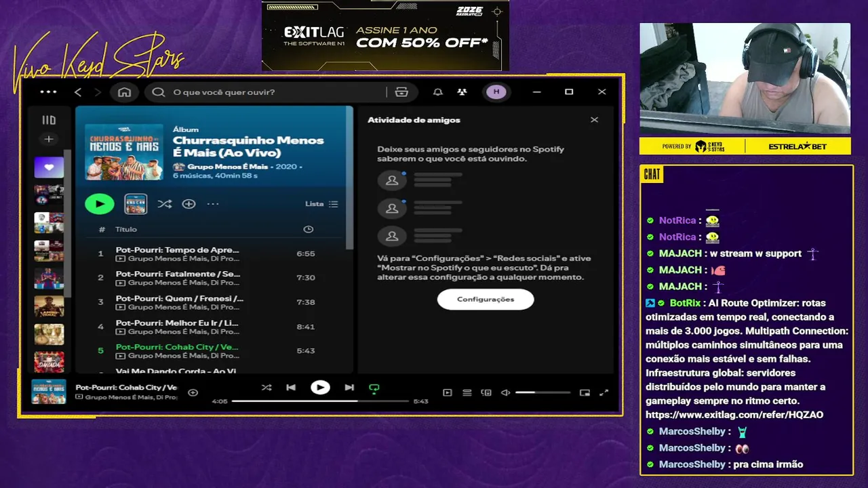Adjust the volume slider
Screen dimensions: 868x488
point(542,392)
